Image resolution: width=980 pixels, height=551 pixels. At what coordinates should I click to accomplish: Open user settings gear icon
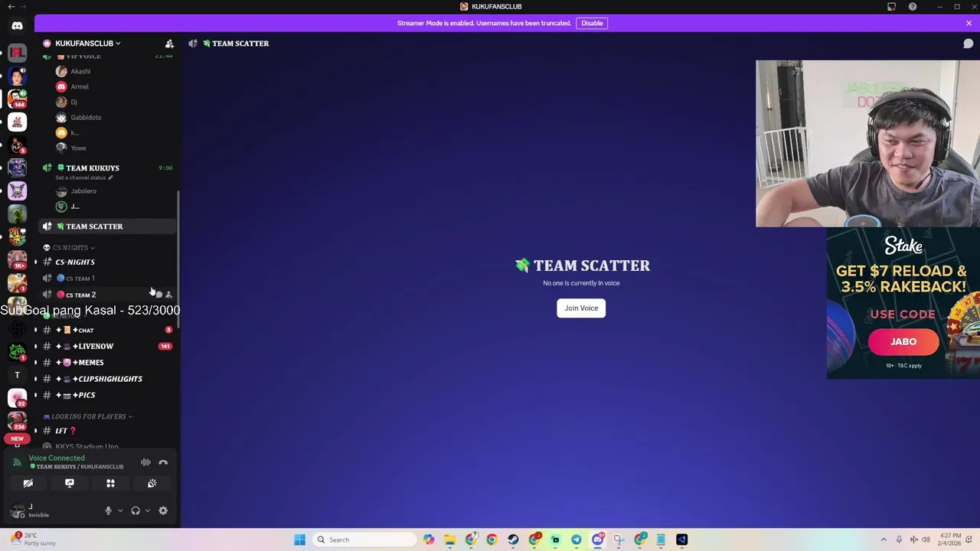[163, 510]
